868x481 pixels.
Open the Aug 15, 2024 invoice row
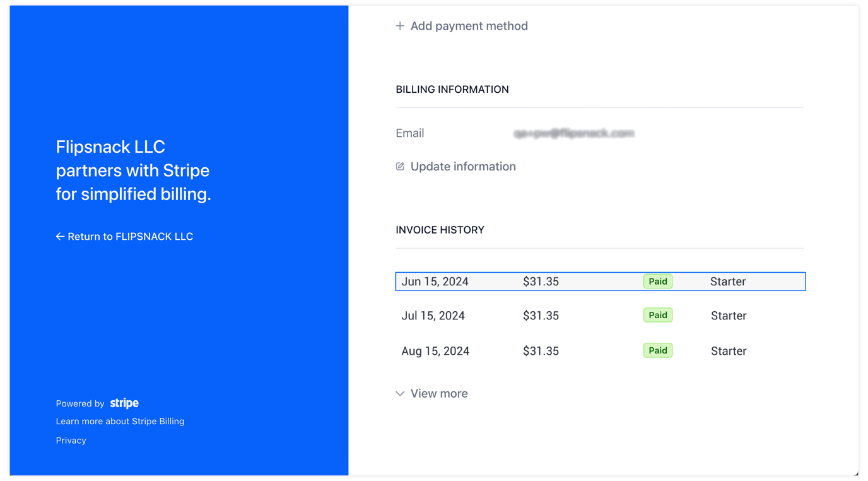tap(599, 350)
